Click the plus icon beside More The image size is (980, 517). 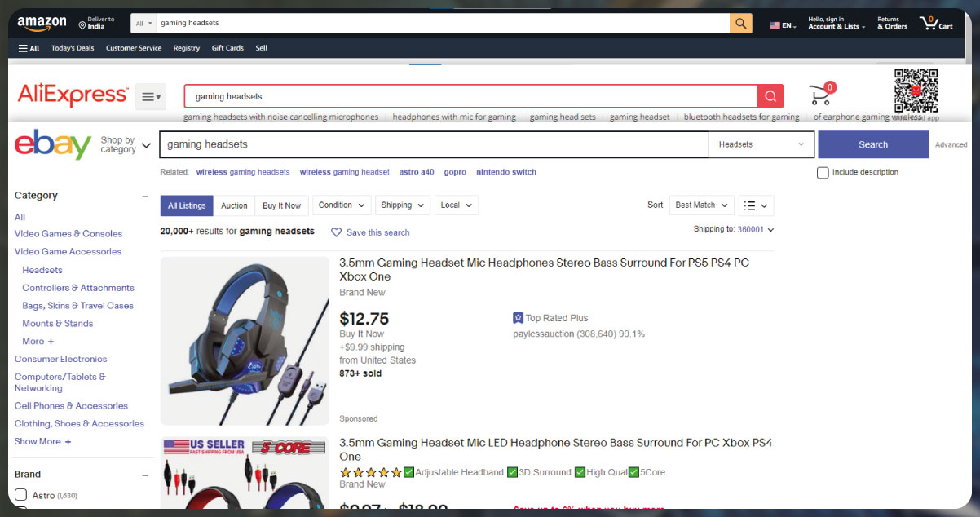tap(51, 342)
